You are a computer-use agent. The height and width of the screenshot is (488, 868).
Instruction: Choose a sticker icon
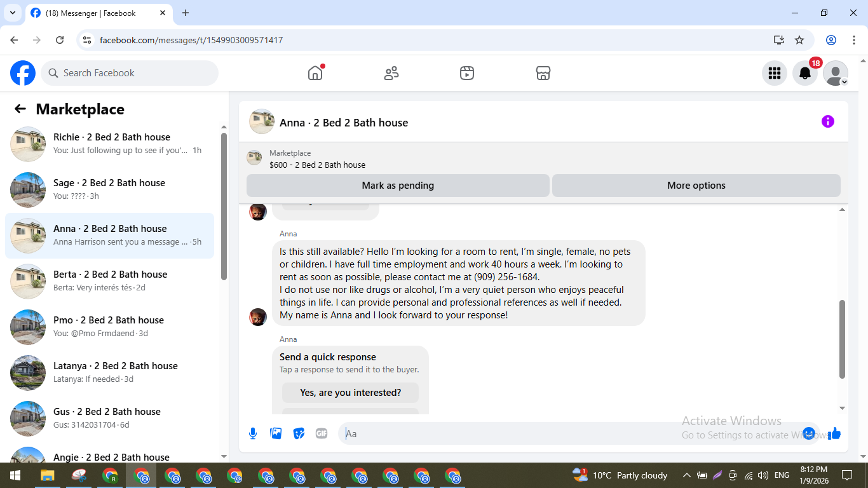click(x=299, y=433)
